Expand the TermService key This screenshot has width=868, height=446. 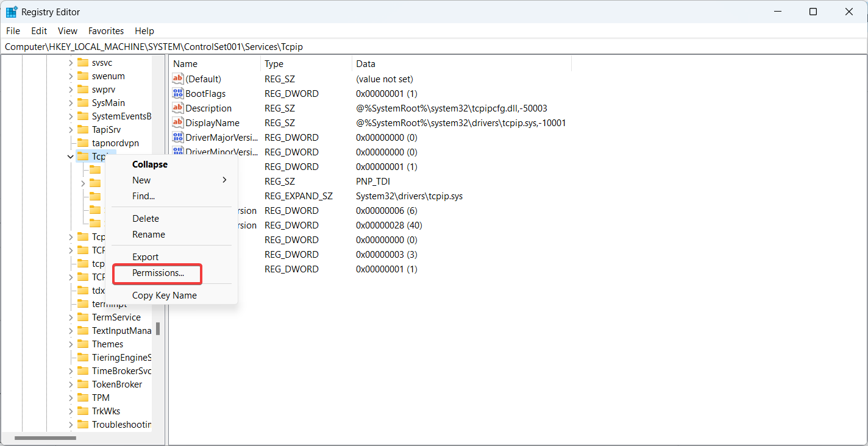(x=70, y=317)
